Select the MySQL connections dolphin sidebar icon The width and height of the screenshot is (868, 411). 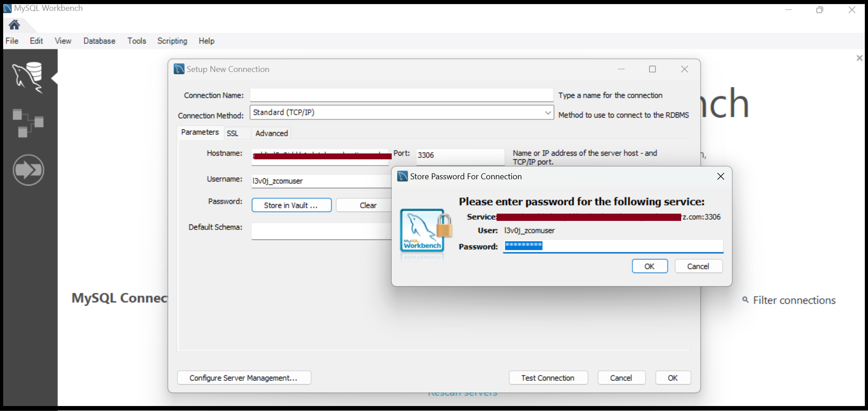click(28, 77)
